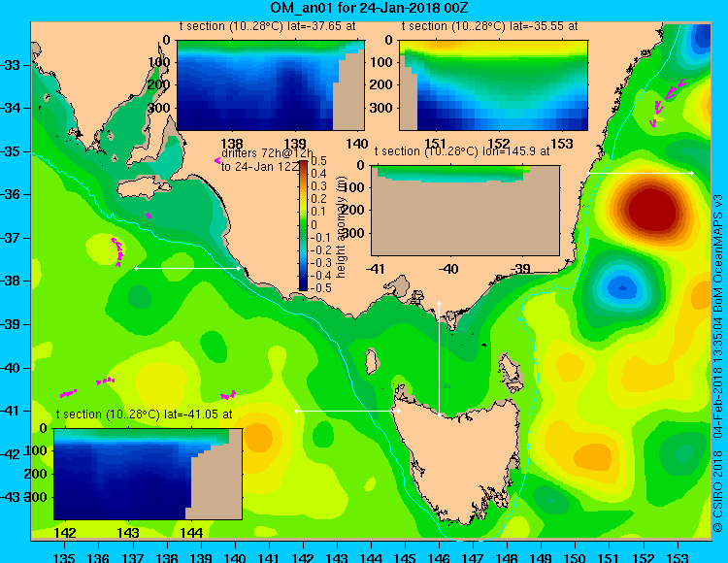Click the white transect line near latitude -37.7
The width and height of the screenshot is (728, 563).
(187, 268)
